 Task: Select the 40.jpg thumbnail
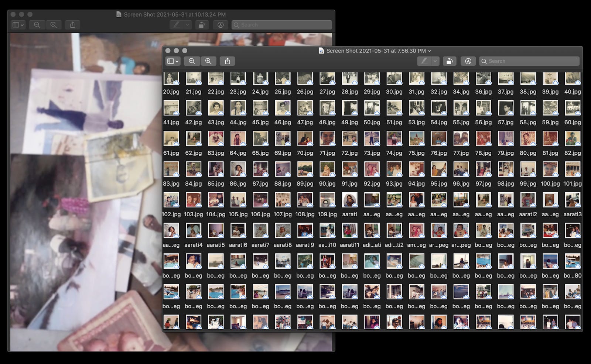pos(573,78)
